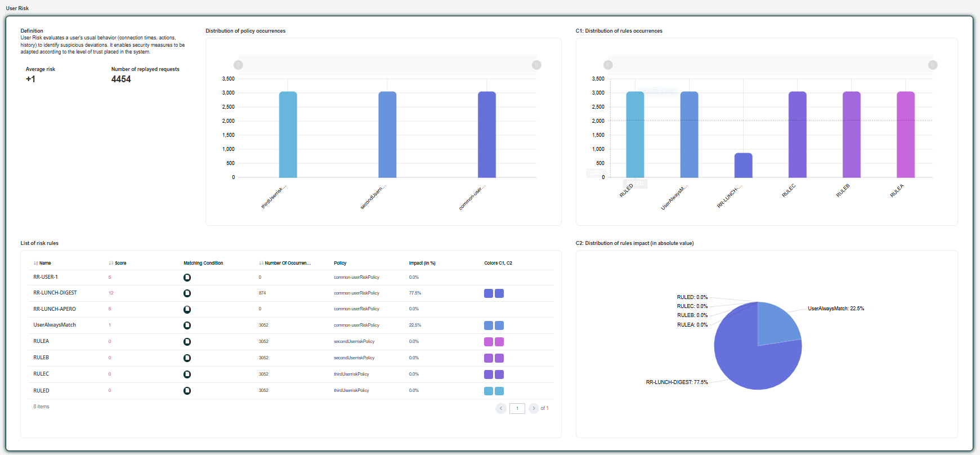Screen dimensions: 980x455
Task: Click C1 color swatch in RULEB row
Action: pos(489,358)
